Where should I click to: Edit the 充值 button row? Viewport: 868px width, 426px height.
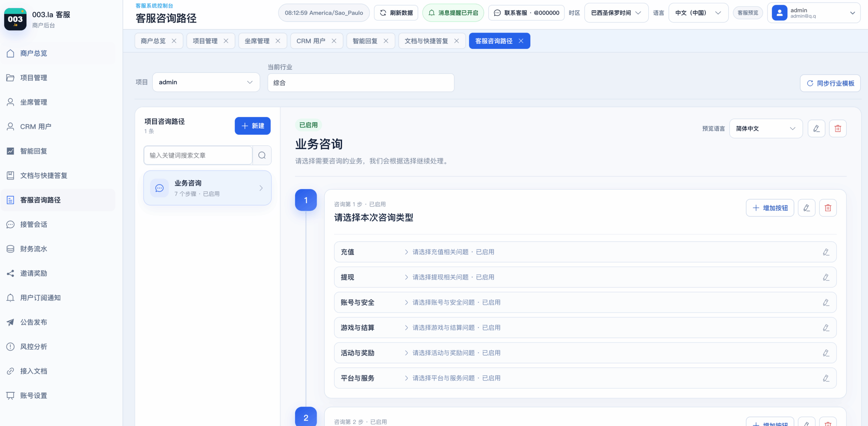pyautogui.click(x=826, y=252)
